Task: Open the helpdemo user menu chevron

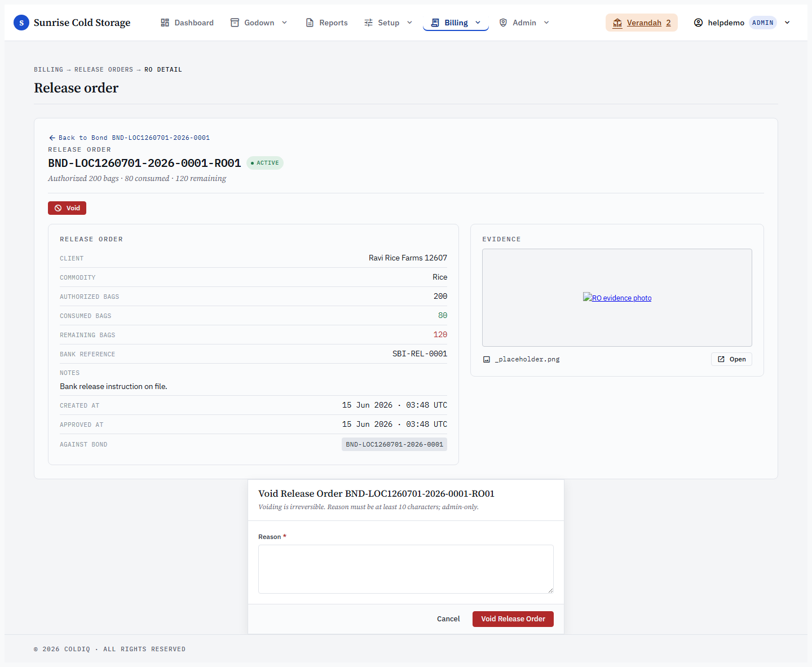Action: tap(787, 23)
